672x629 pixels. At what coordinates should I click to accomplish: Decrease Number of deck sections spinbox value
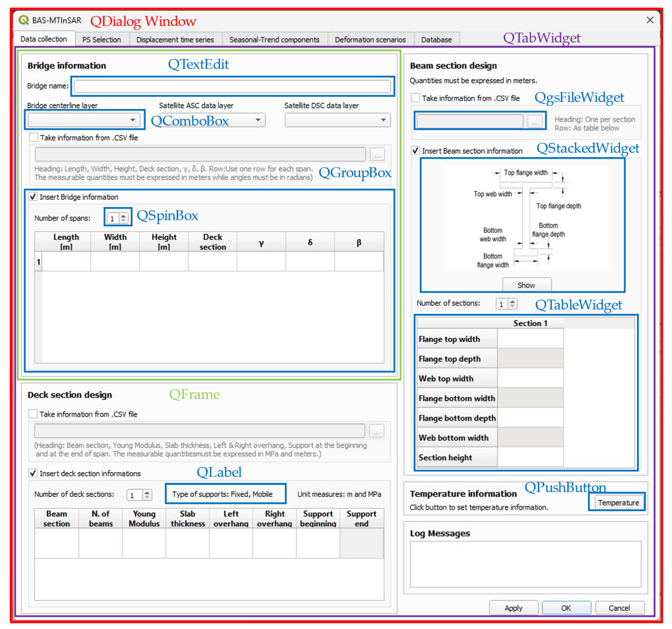(147, 497)
